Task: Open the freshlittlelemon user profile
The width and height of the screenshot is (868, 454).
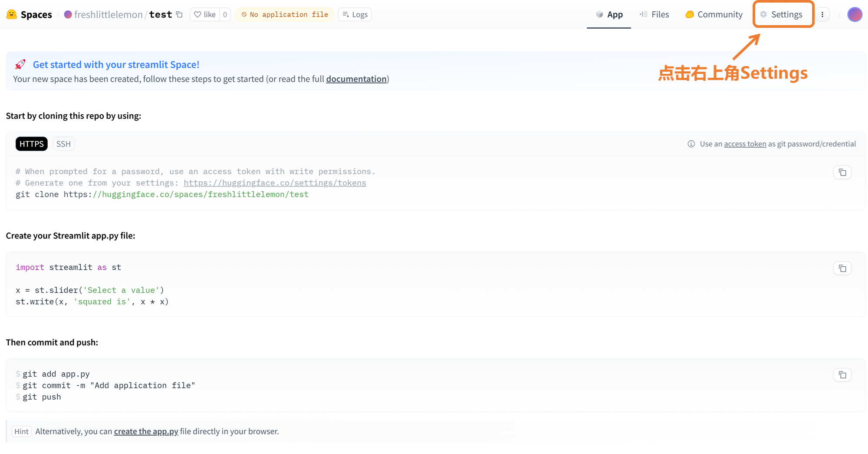Action: (108, 14)
